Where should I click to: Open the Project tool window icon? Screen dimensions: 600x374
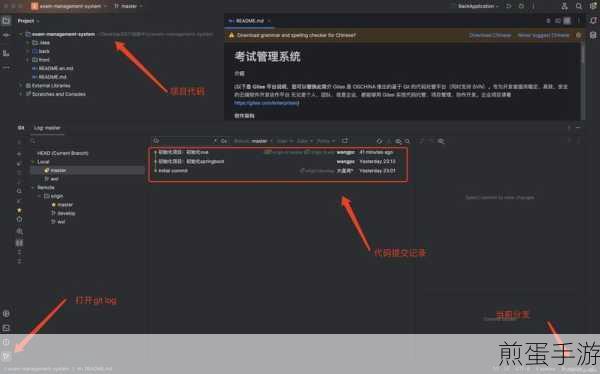(6, 21)
